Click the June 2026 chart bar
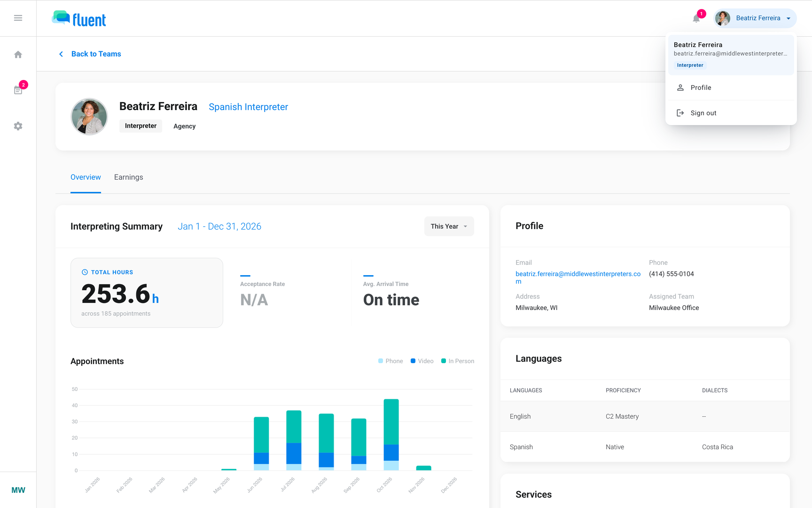The width and height of the screenshot is (812, 508). [x=261, y=444]
